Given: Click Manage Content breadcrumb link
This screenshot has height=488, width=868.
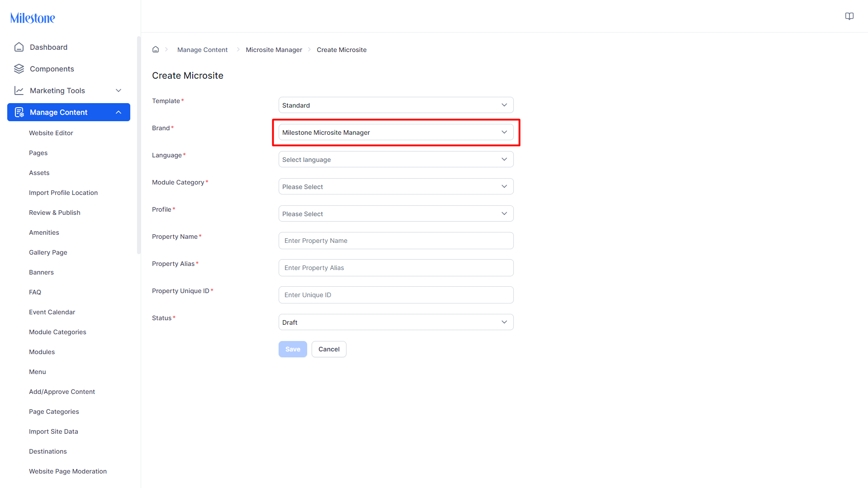Looking at the screenshot, I should click(202, 50).
